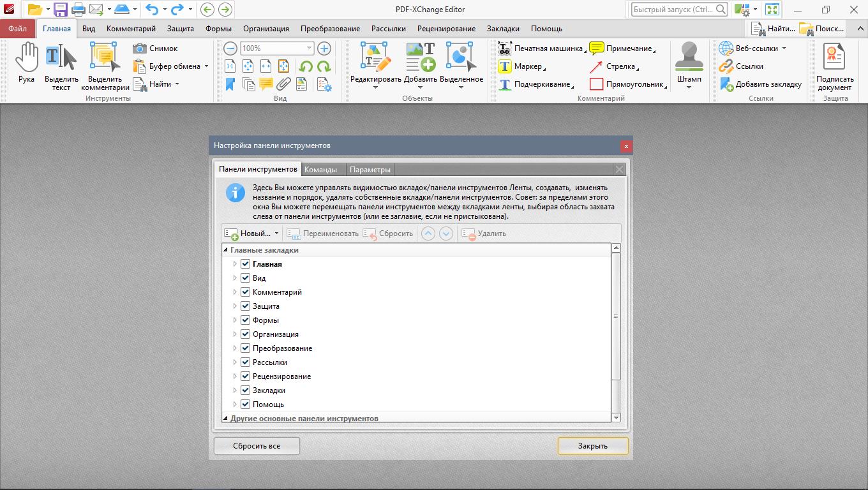
Task: Click Поиск... in the top right
Action: (x=822, y=29)
